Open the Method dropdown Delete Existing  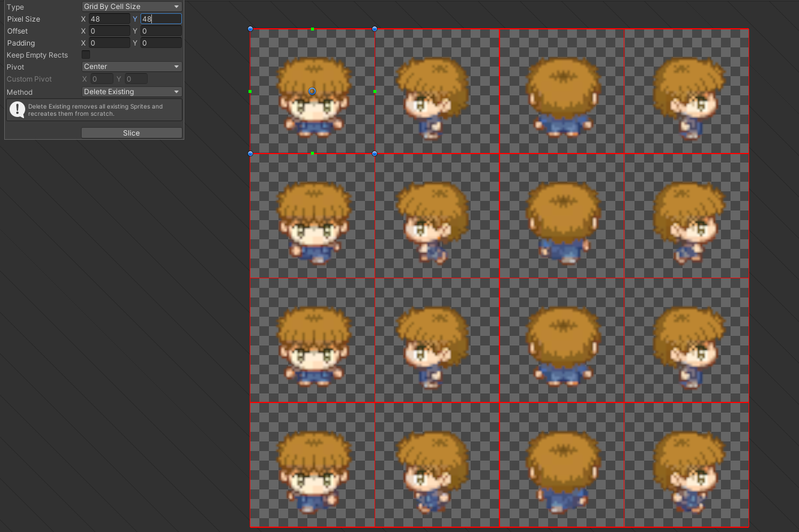pyautogui.click(x=131, y=92)
